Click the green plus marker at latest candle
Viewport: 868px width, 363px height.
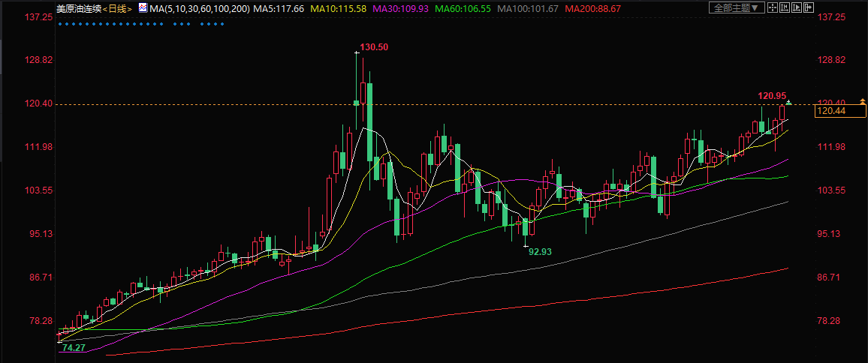[789, 102]
